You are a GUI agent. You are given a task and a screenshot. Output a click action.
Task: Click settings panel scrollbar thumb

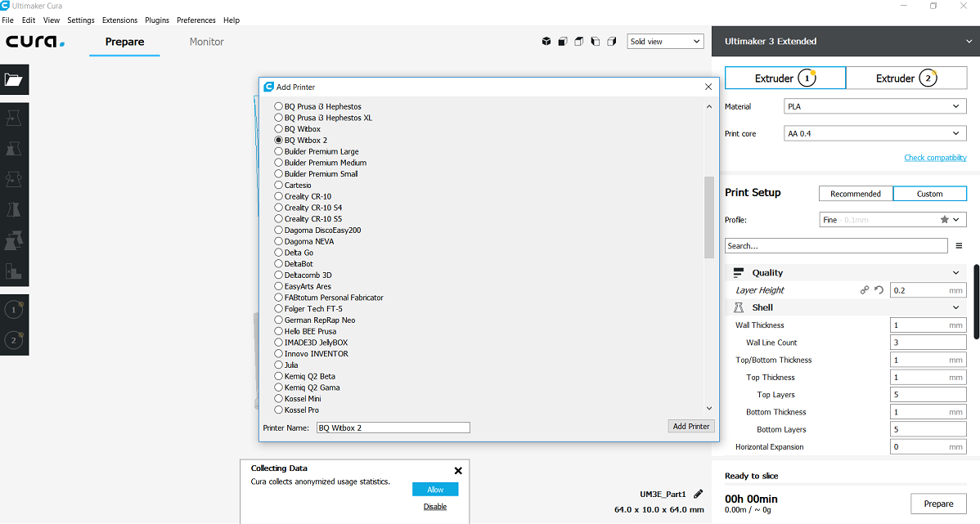(976, 302)
